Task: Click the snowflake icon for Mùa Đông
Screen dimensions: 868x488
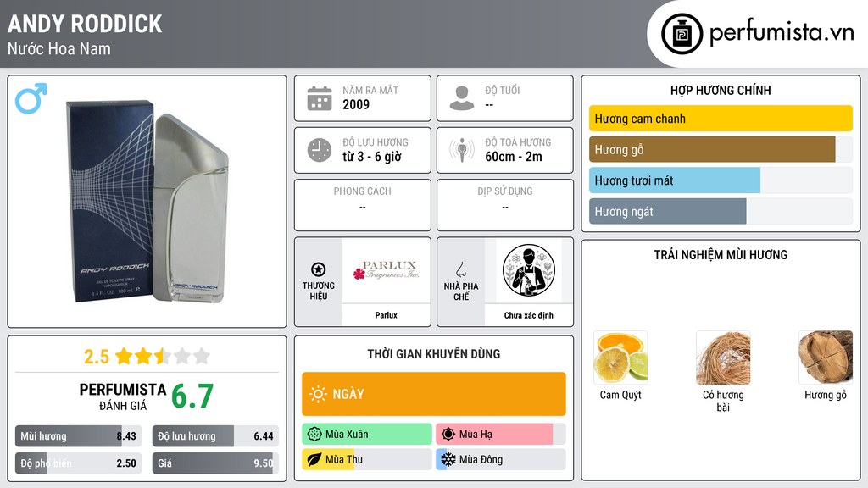Action: point(448,459)
